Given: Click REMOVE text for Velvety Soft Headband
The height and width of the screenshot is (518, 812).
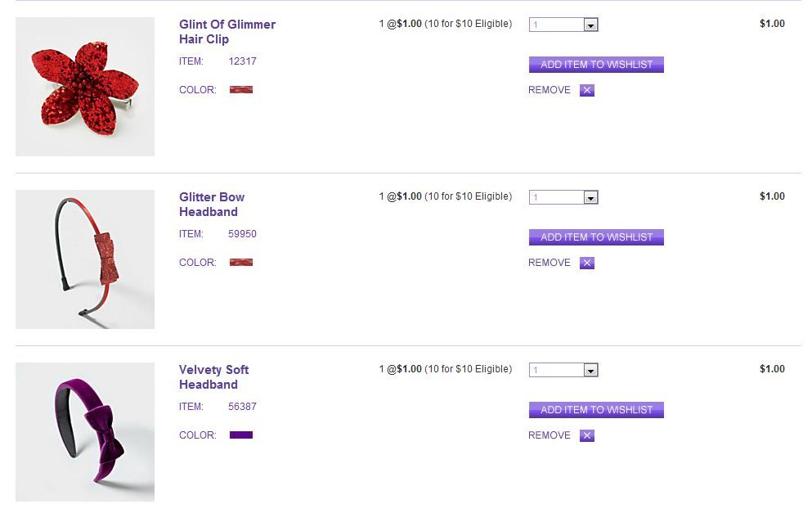Looking at the screenshot, I should (x=550, y=435).
